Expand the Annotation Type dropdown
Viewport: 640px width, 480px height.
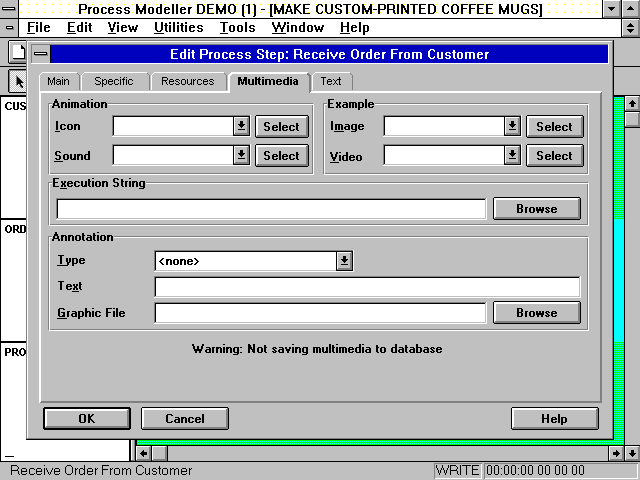tap(344, 260)
